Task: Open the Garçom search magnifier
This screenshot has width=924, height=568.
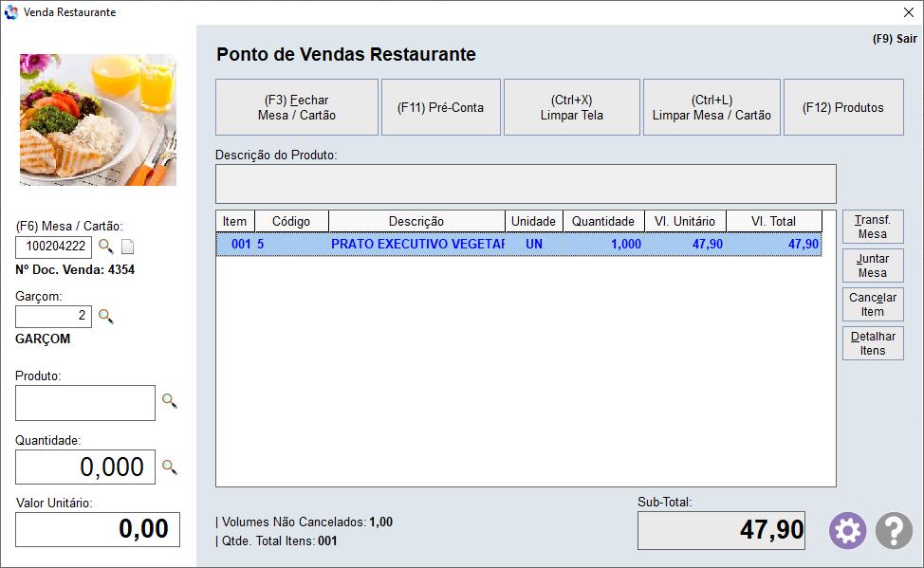Action: 106,316
